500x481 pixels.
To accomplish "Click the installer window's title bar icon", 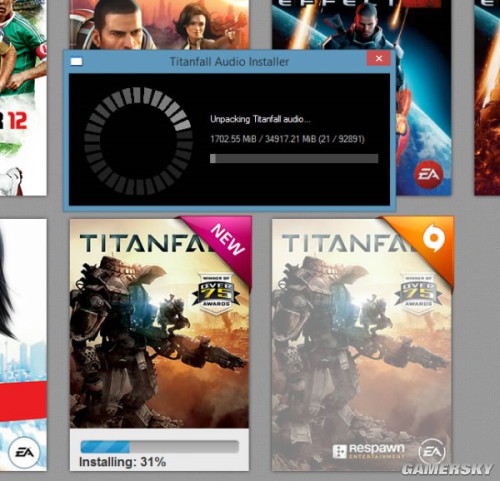I will click(76, 61).
